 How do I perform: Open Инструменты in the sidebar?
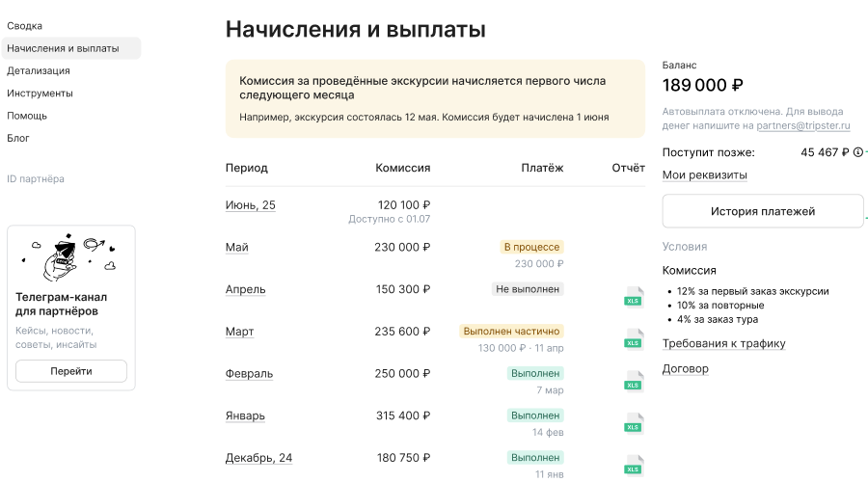40,94
